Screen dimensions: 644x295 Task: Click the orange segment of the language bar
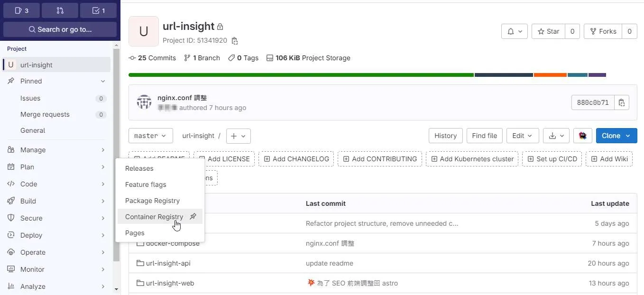click(x=550, y=74)
